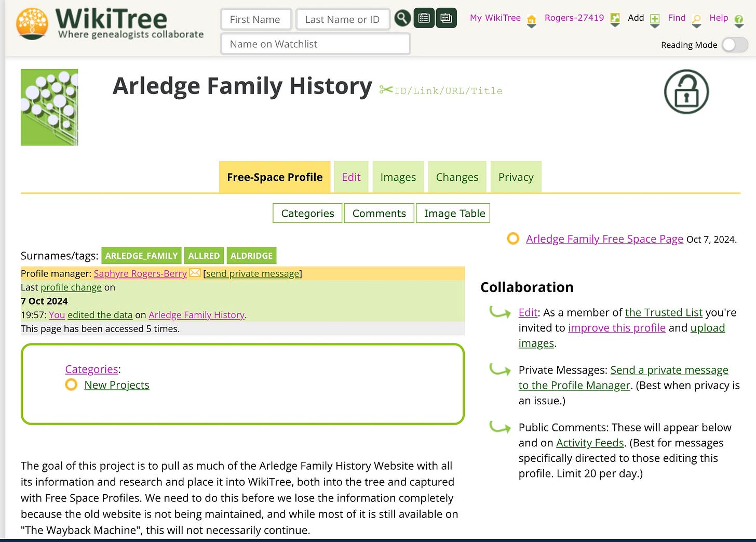Click the open padlock privacy icon
Screen dimensions: 756x542
click(x=686, y=92)
